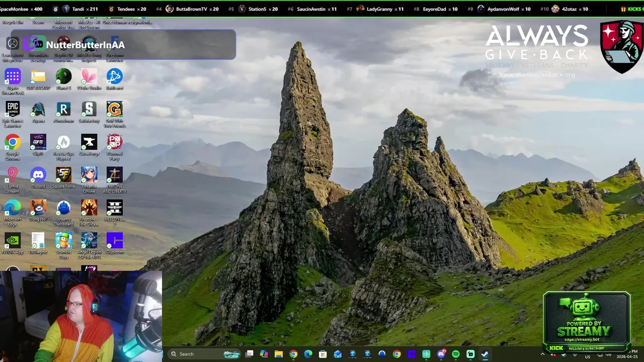Open the Streamy Dashboard desktop icon

point(63,213)
